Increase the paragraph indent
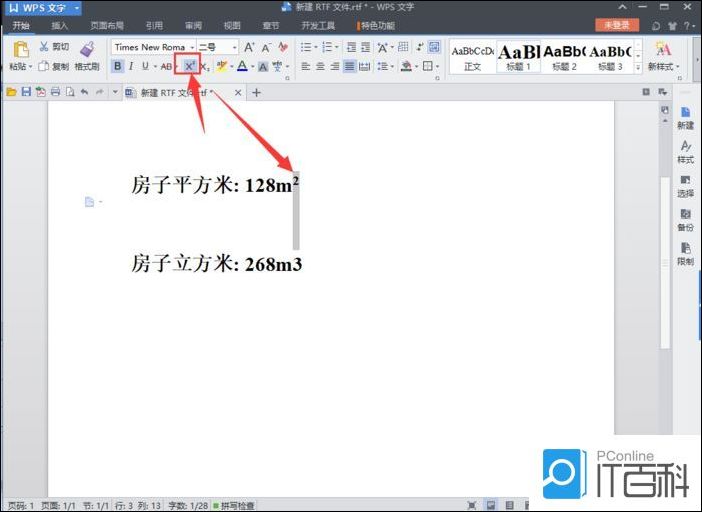The width and height of the screenshot is (702, 512). [x=366, y=47]
